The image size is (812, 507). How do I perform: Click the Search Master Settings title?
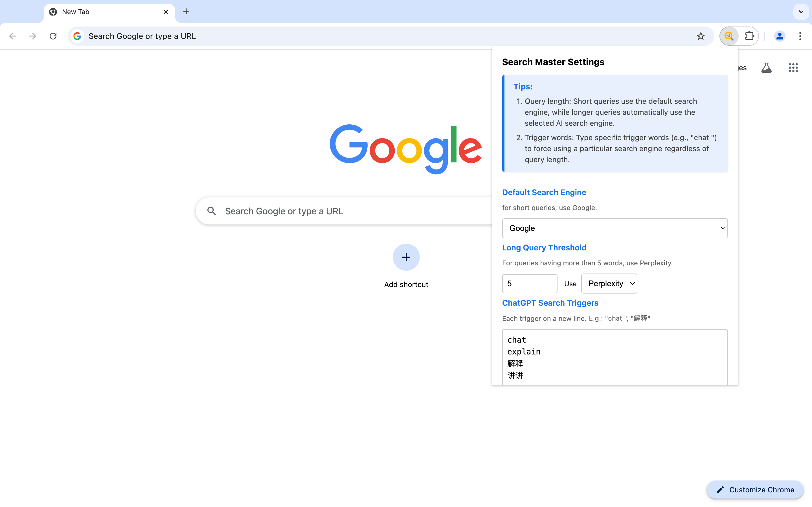tap(553, 62)
